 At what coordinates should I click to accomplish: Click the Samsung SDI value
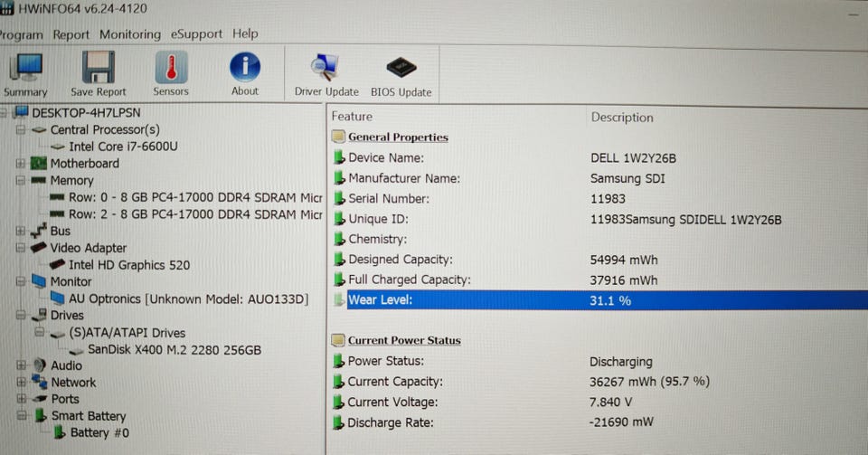pos(627,179)
